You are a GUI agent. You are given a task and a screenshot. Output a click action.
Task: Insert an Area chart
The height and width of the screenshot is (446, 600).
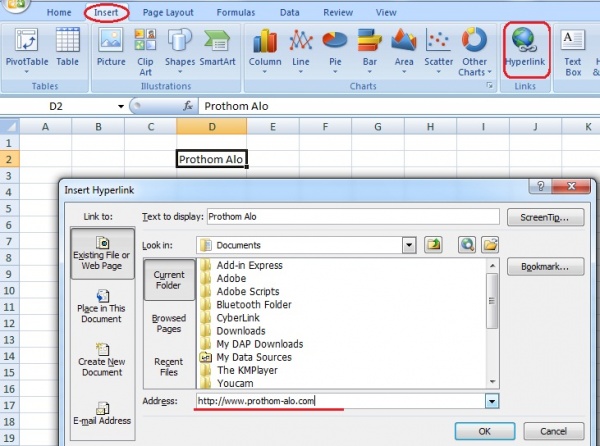(x=404, y=50)
